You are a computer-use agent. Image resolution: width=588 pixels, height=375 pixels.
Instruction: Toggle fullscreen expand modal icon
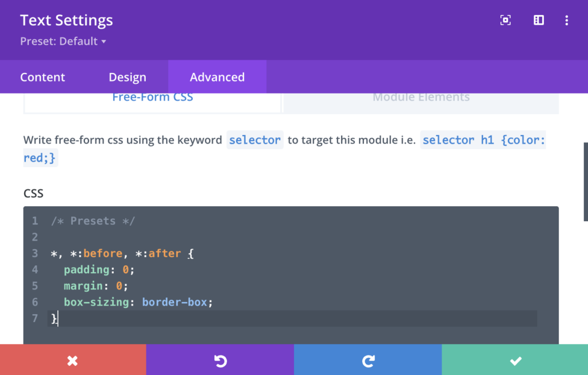tap(505, 20)
